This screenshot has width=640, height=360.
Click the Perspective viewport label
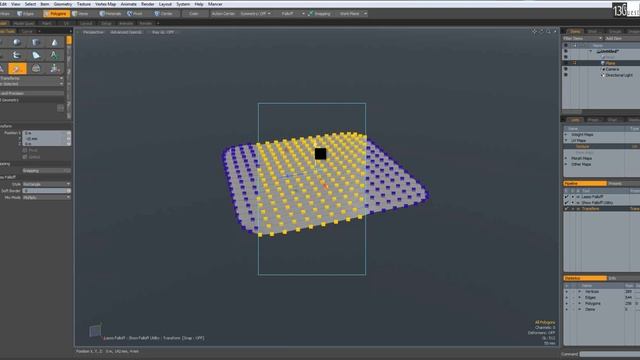pos(93,32)
